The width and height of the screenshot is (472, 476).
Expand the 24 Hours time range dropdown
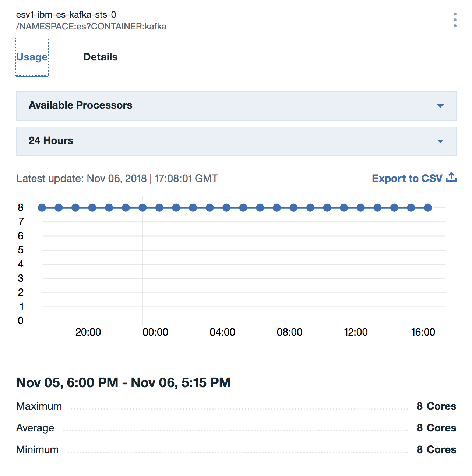tap(236, 141)
